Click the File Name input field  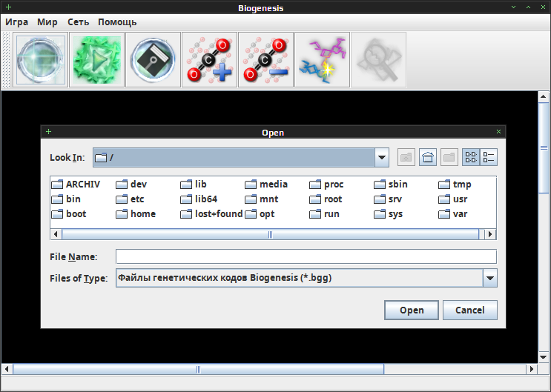[306, 256]
